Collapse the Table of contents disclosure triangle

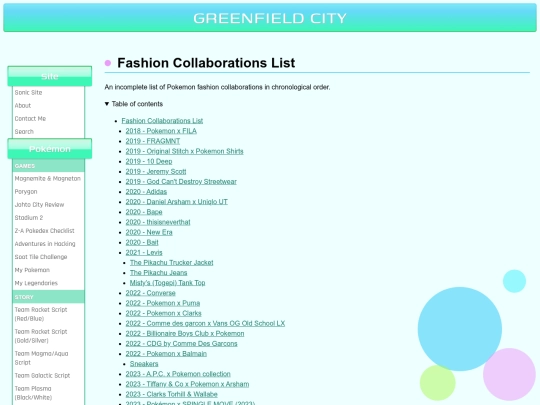tap(107, 104)
